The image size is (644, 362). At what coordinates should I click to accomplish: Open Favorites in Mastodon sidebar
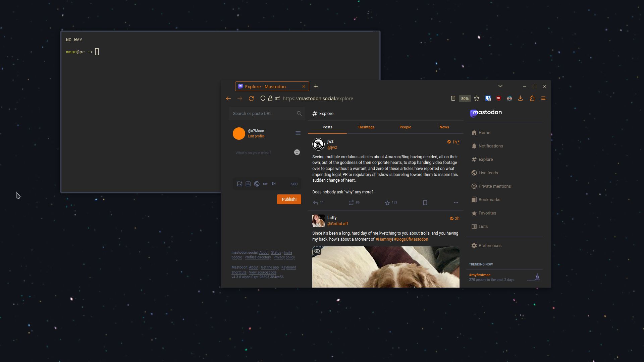tap(487, 213)
